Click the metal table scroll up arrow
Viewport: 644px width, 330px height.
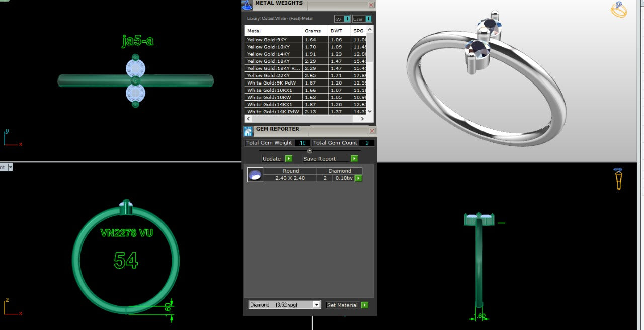[370, 29]
